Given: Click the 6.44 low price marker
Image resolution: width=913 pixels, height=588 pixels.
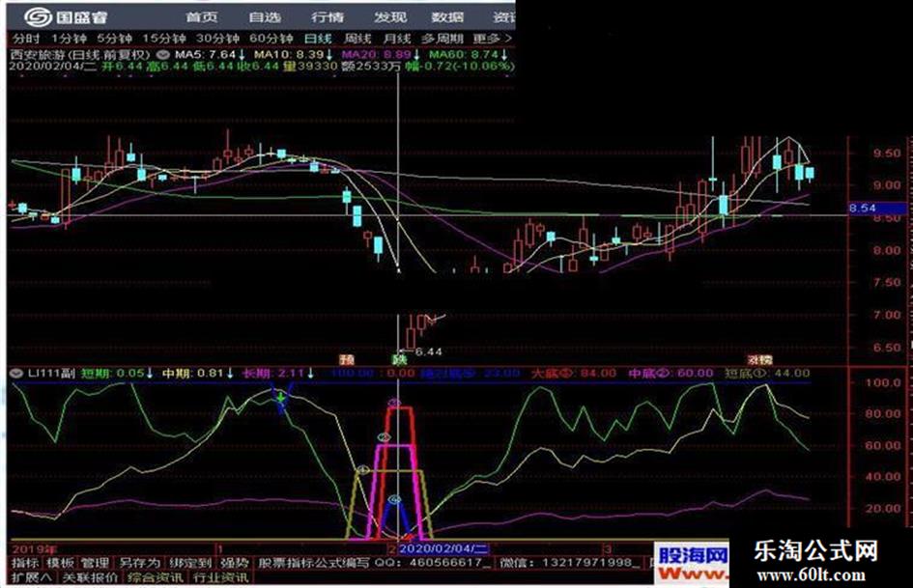Looking at the screenshot, I should (429, 351).
